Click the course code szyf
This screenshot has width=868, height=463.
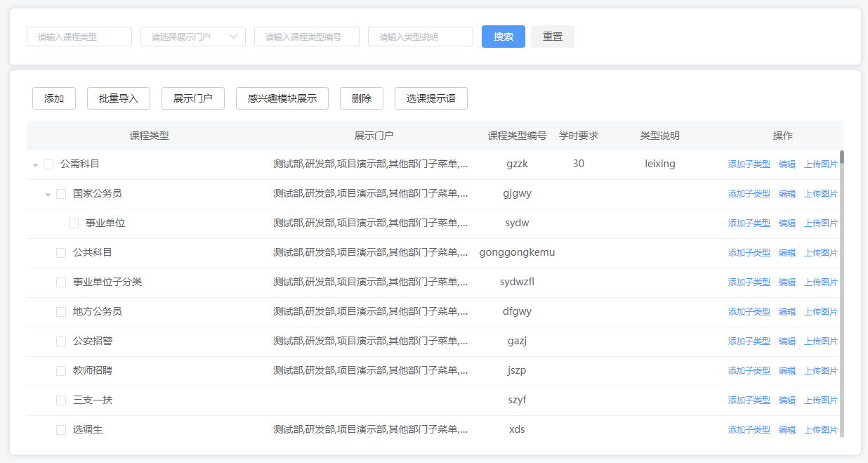click(517, 400)
